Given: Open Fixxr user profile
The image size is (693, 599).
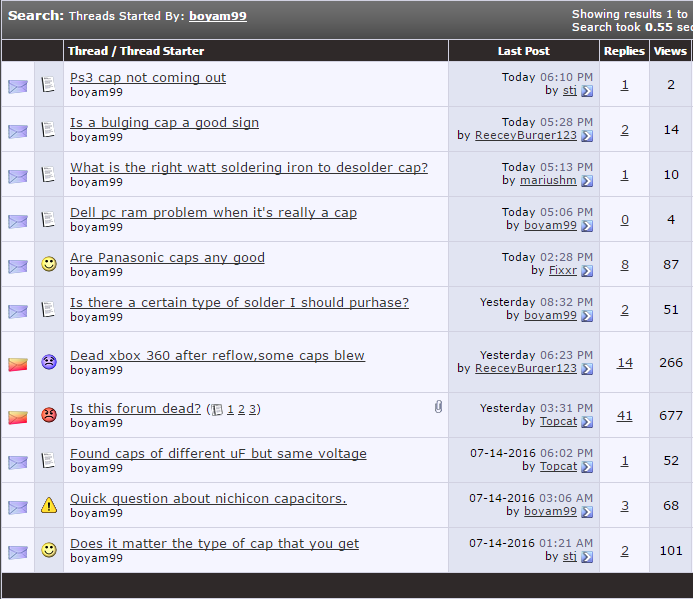Looking at the screenshot, I should pyautogui.click(x=563, y=271).
